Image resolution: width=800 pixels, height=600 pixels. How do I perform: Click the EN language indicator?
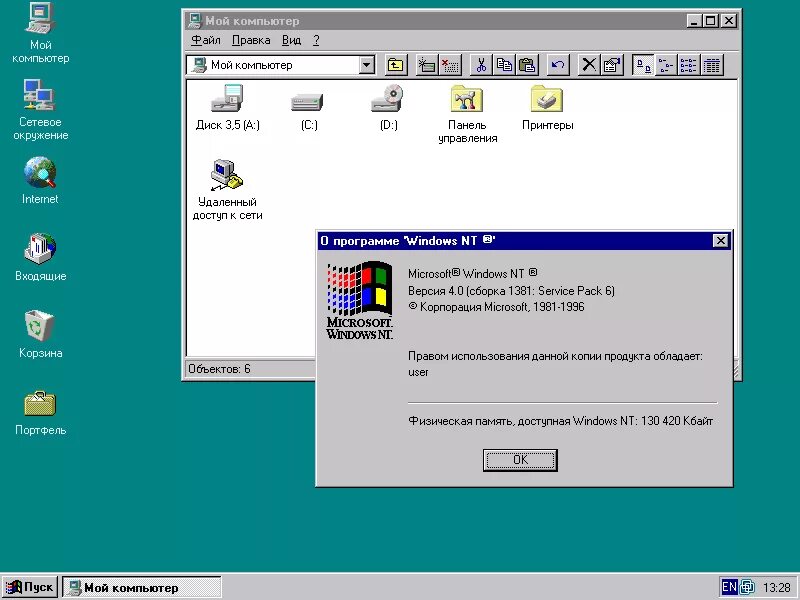[729, 587]
